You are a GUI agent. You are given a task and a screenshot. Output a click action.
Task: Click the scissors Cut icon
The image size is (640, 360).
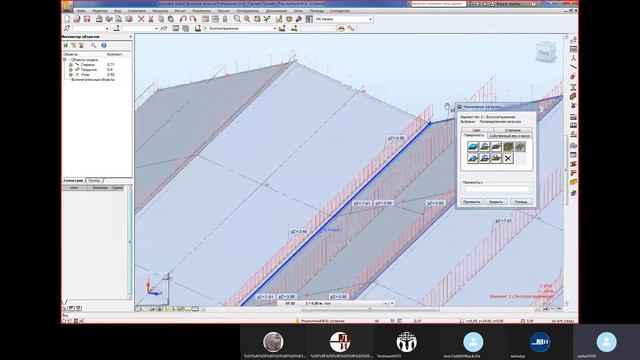(151, 19)
